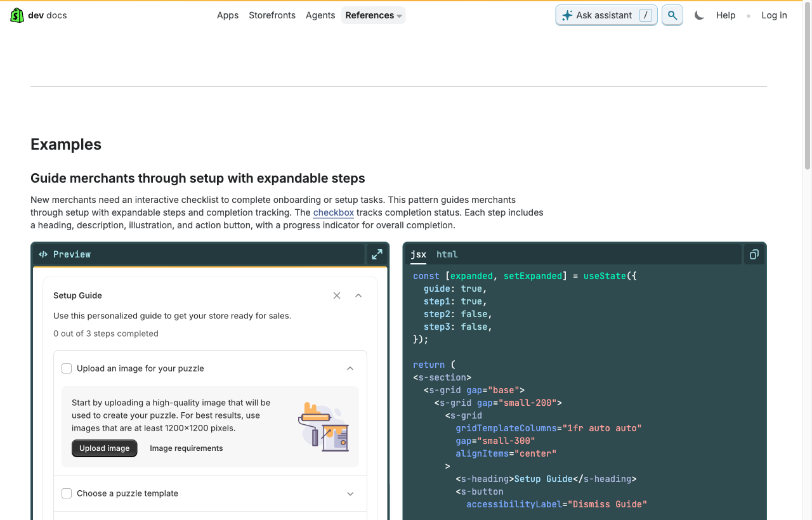Switch to the html code tab

click(x=447, y=254)
